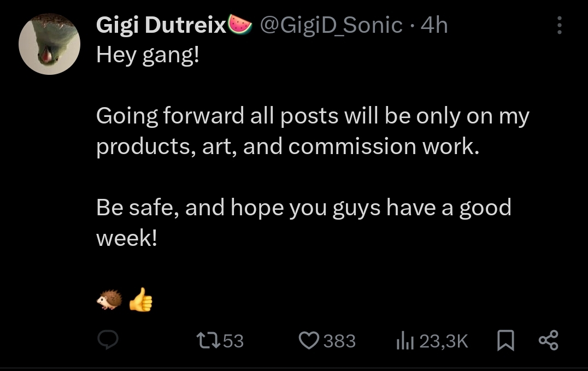The width and height of the screenshot is (588, 371).
Task: Click the hedgehog emoji
Action: (109, 300)
